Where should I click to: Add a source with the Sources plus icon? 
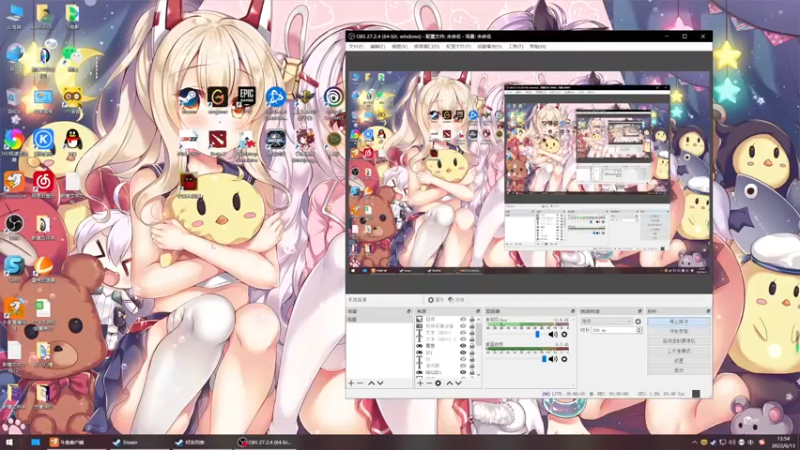(420, 383)
